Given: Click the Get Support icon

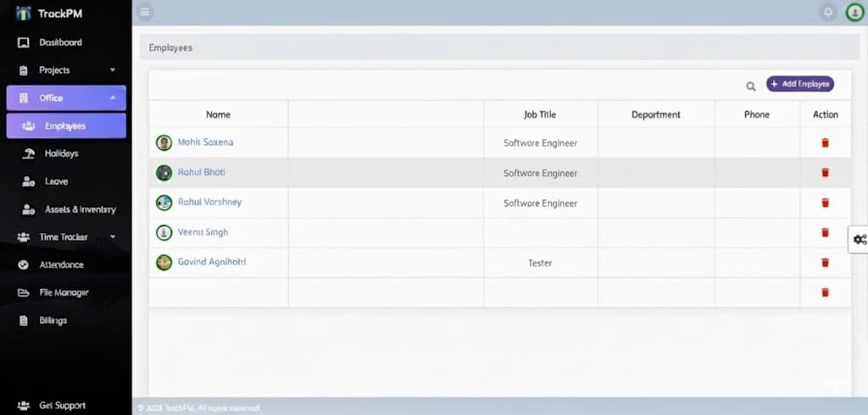Looking at the screenshot, I should point(23,406).
